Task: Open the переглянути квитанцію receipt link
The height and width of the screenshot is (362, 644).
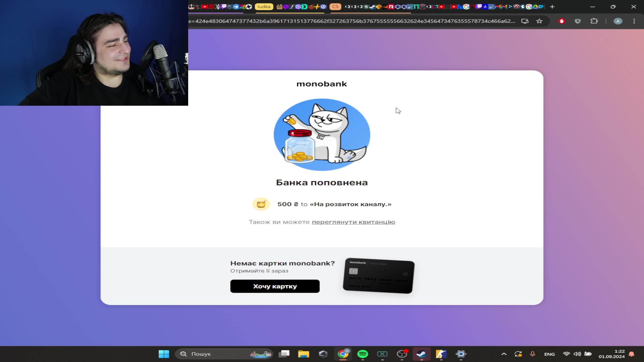Action: click(353, 222)
